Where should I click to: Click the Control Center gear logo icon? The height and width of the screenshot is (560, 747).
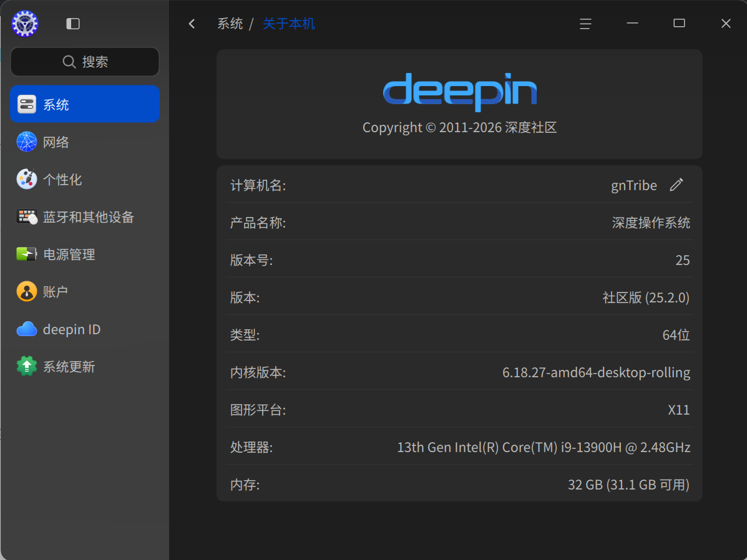click(x=25, y=23)
